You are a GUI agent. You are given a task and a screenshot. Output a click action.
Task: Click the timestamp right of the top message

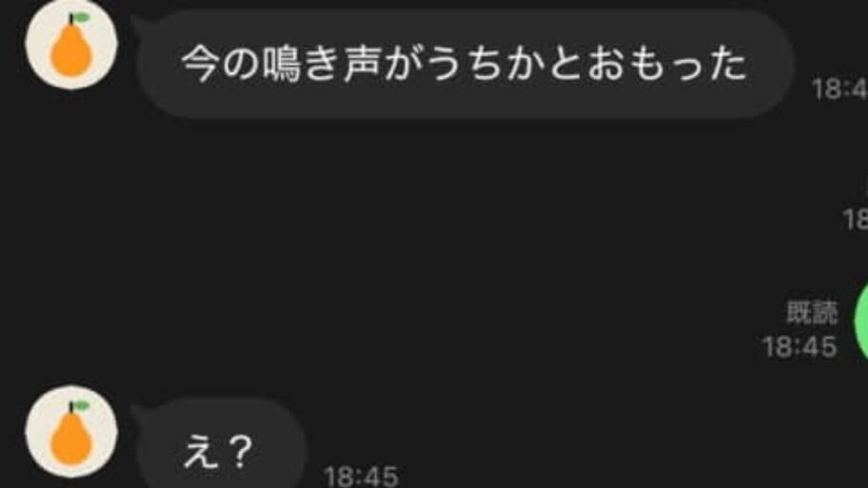[839, 88]
